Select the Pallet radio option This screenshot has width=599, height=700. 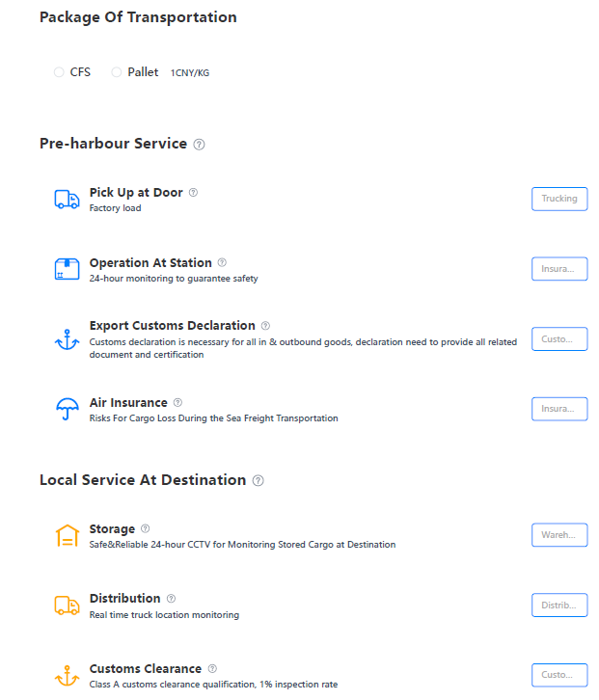[x=117, y=72]
